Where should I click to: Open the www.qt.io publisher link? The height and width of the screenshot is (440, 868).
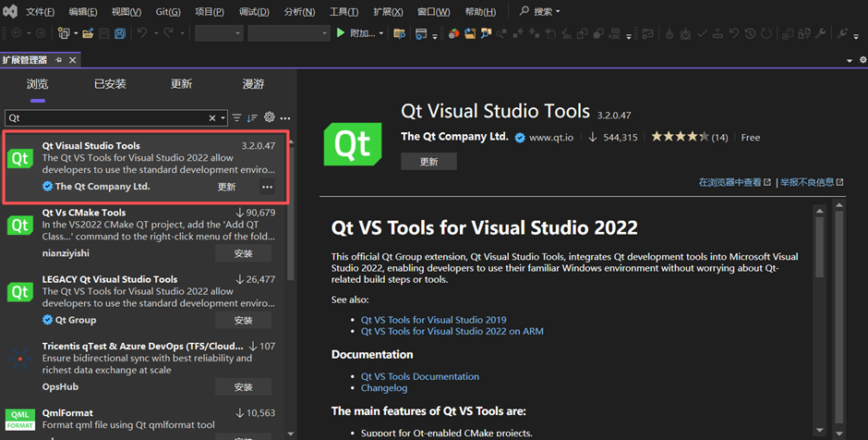click(550, 138)
